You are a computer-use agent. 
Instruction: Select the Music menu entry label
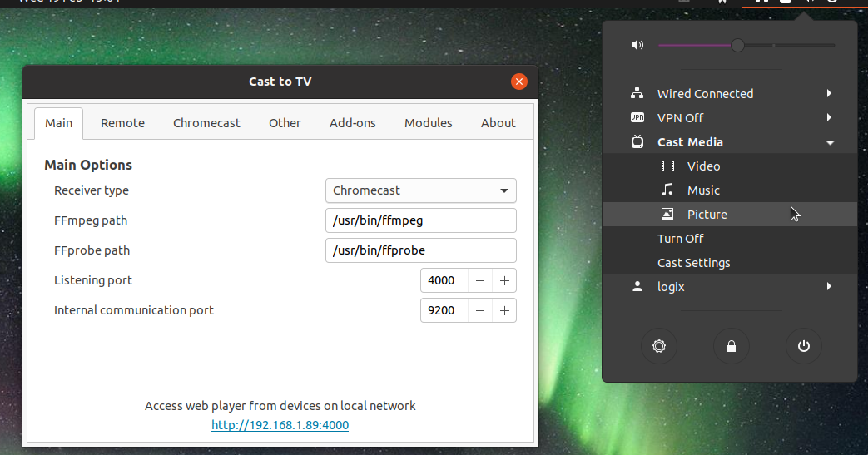(x=703, y=190)
